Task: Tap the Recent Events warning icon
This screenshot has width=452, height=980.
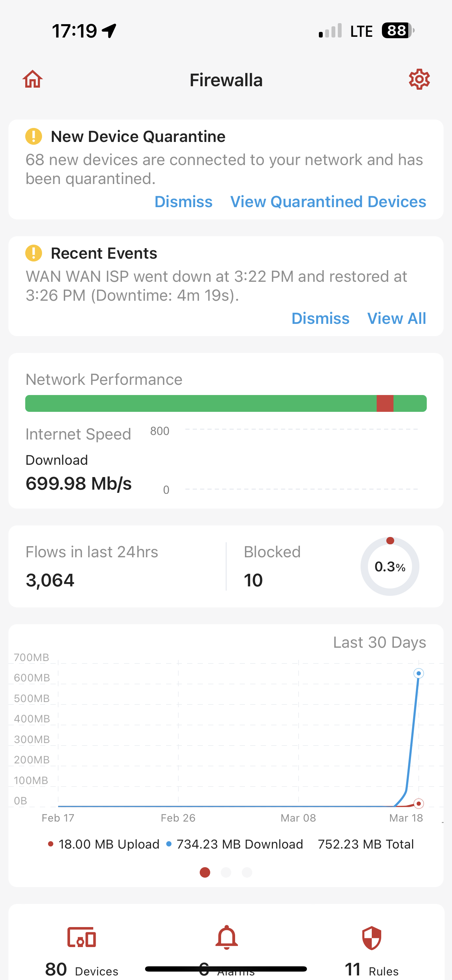Action: 34,253
